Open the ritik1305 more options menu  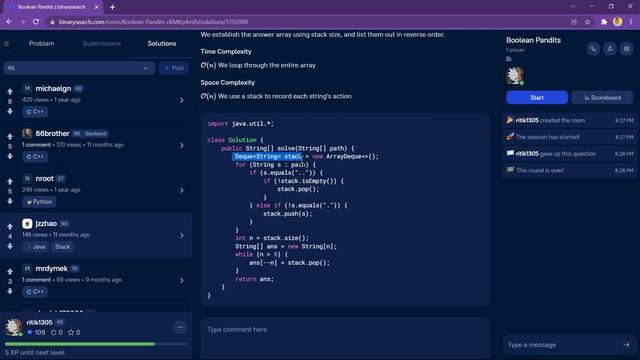point(180,327)
